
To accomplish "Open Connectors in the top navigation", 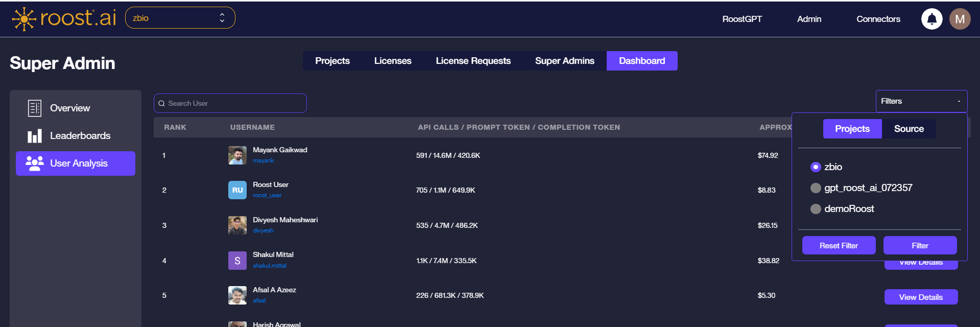I will pos(878,19).
